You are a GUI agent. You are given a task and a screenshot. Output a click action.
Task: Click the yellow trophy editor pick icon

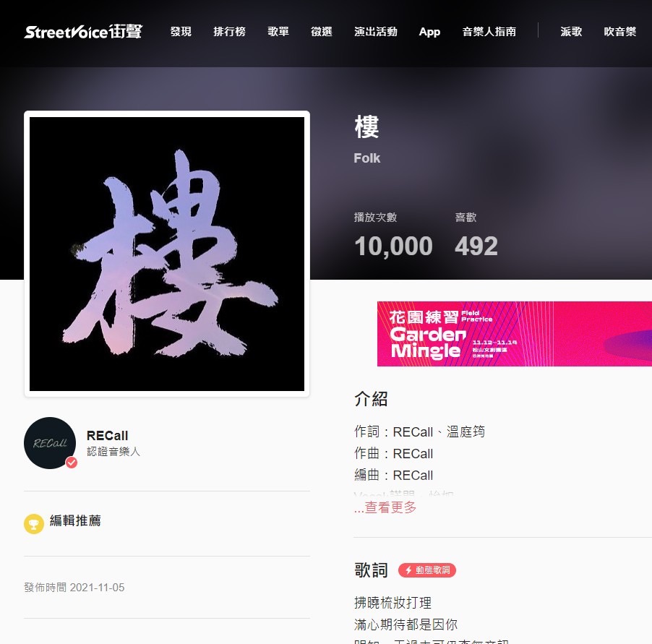pos(34,524)
